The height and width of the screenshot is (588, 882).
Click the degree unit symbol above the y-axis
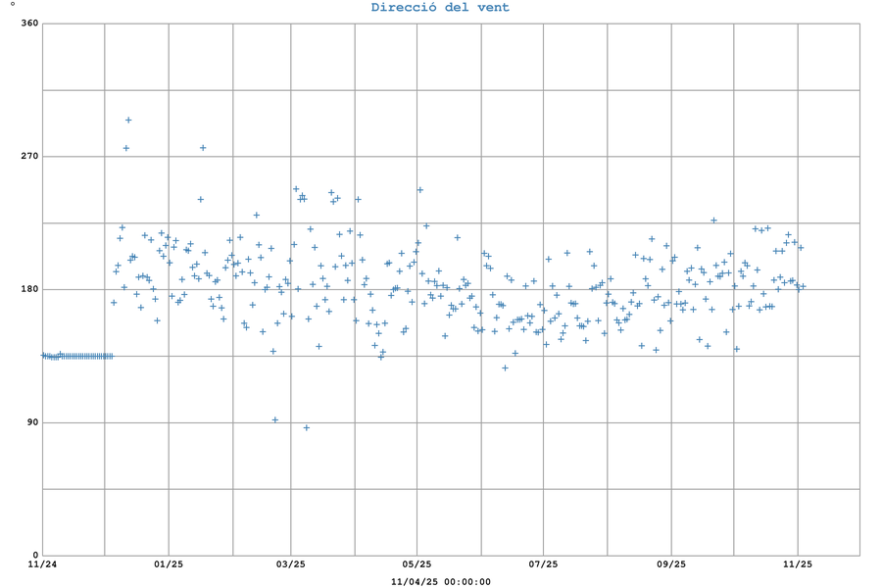coord(13,6)
